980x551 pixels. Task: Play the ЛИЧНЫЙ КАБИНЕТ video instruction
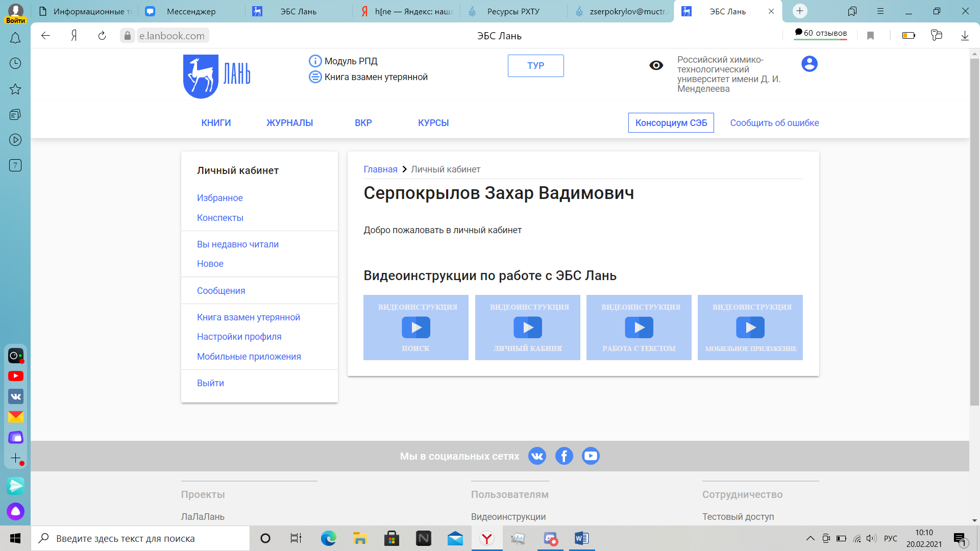point(528,328)
